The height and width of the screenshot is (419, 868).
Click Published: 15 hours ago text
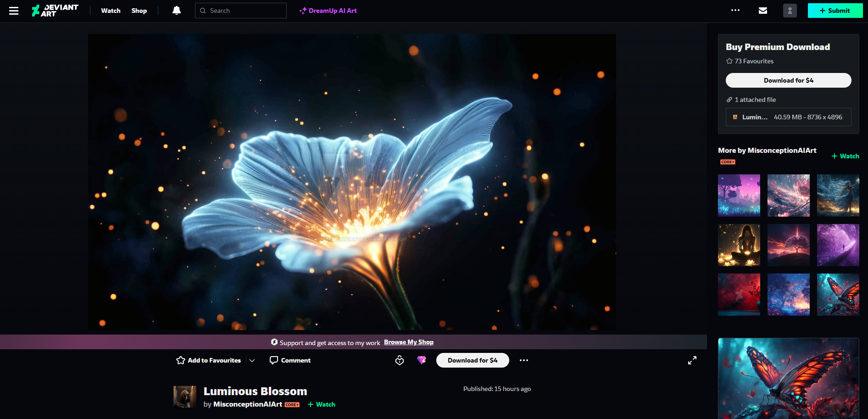(497, 389)
